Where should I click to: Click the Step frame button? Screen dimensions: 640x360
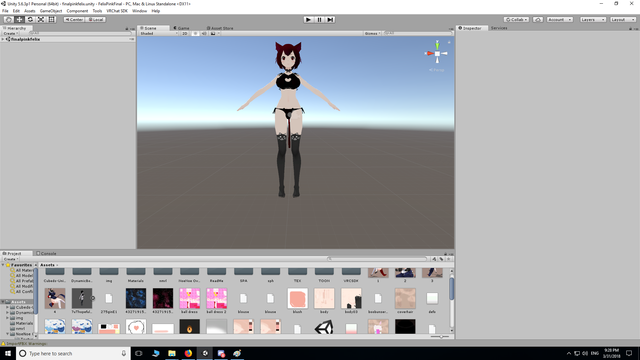coord(331,20)
